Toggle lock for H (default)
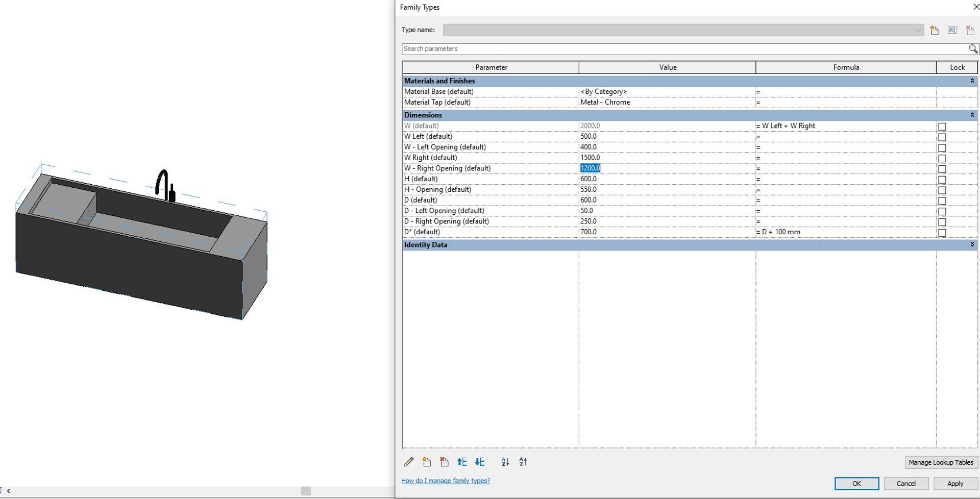Viewport: 980px width, 499px height. tap(942, 180)
